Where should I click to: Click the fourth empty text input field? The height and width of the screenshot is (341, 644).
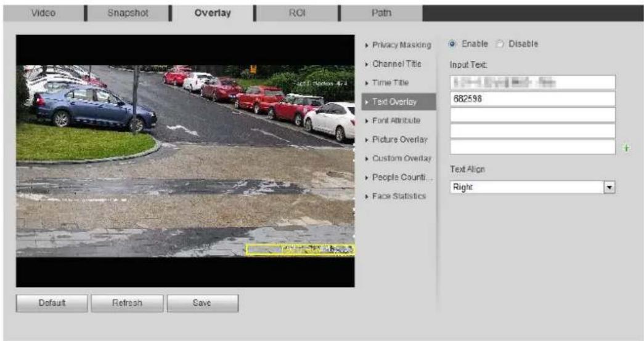click(x=532, y=131)
